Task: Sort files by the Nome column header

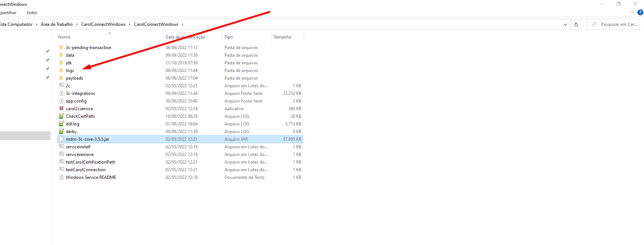Action: (x=64, y=37)
